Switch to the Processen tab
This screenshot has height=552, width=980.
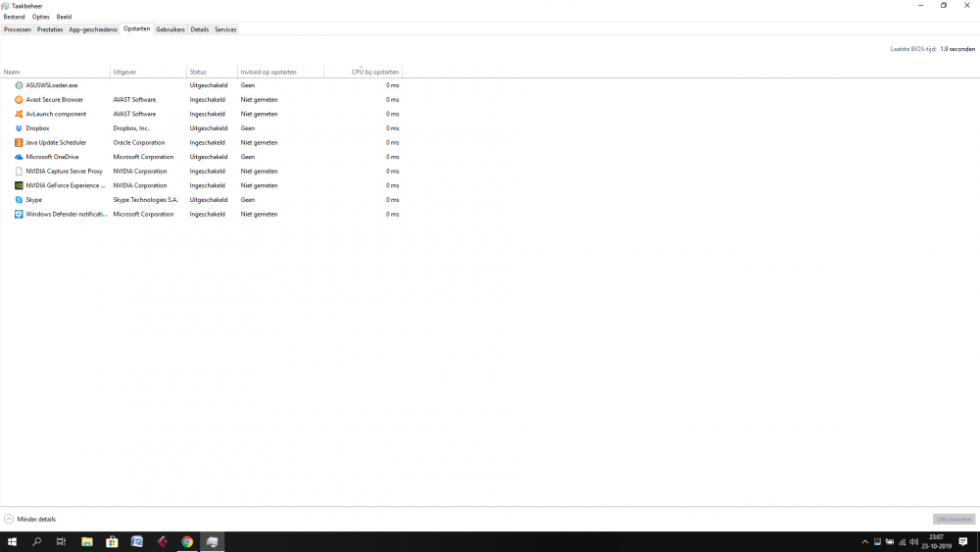(x=18, y=29)
